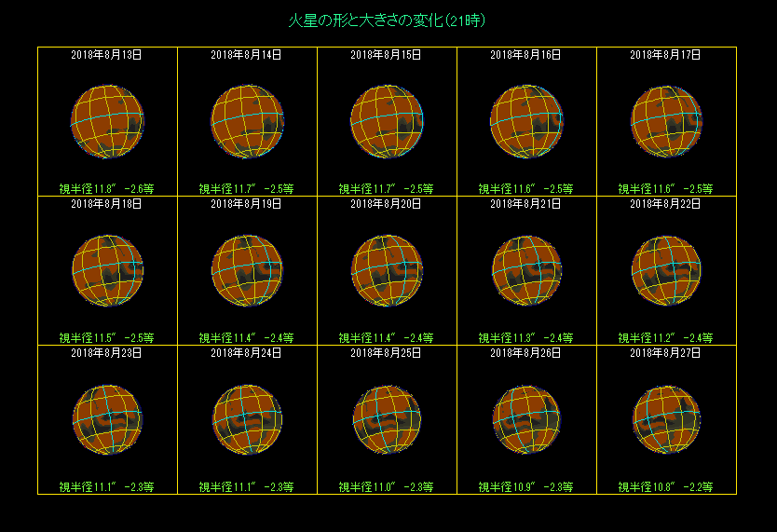
Task: Select the Mars globe for 2018年8月16日
Action: pos(526,121)
